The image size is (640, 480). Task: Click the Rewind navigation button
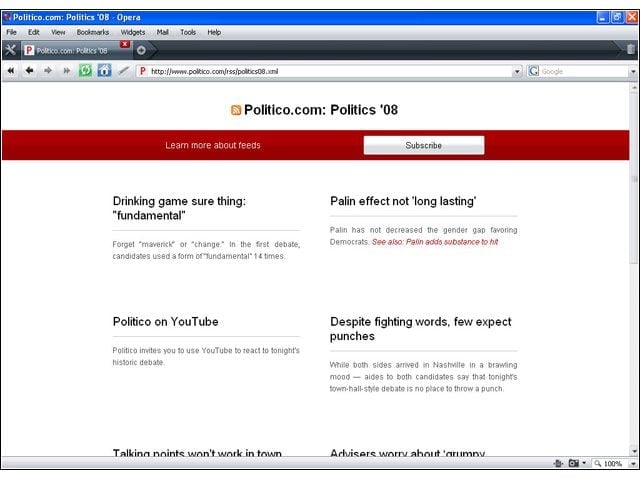[11, 71]
